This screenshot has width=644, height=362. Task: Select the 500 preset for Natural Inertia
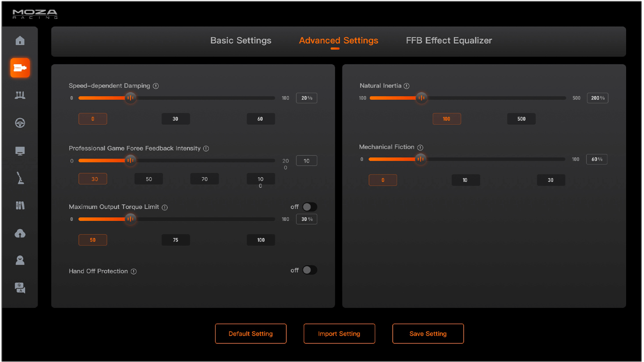pos(521,119)
